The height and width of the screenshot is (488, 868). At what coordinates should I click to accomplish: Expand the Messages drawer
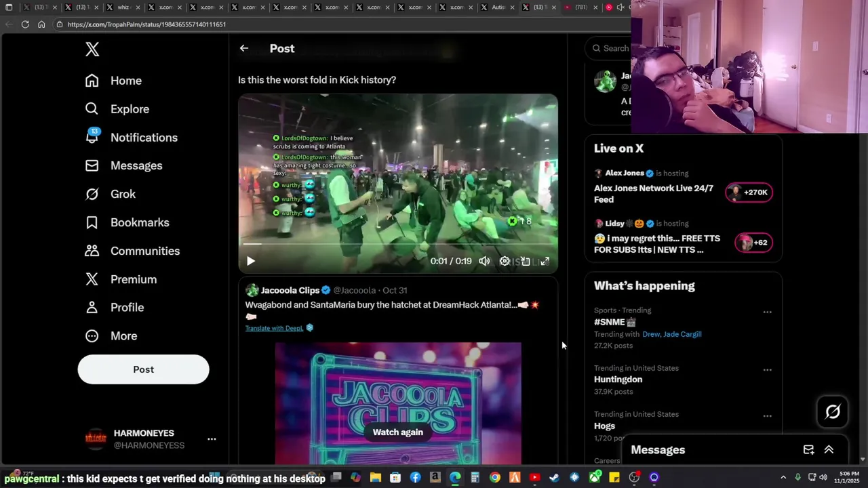point(829,450)
